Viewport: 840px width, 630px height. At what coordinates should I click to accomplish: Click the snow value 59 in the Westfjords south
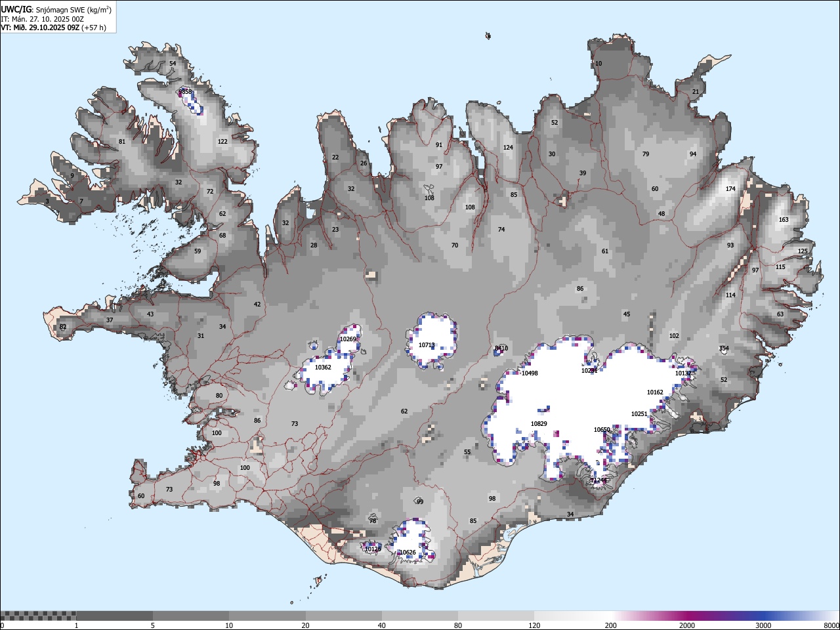coord(198,251)
